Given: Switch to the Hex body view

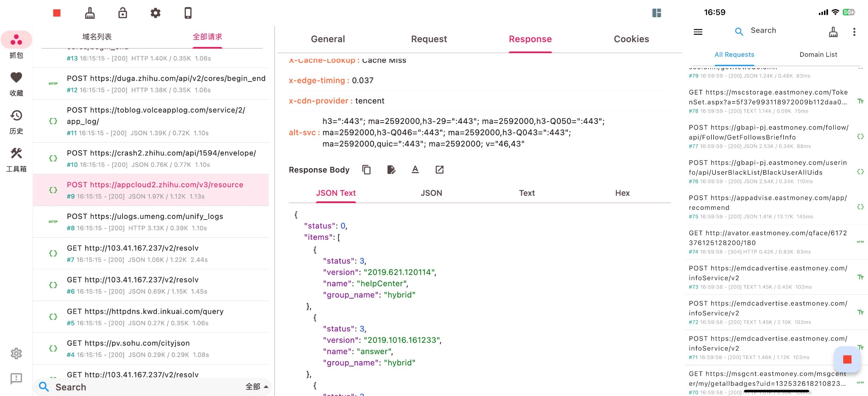Looking at the screenshot, I should point(622,193).
